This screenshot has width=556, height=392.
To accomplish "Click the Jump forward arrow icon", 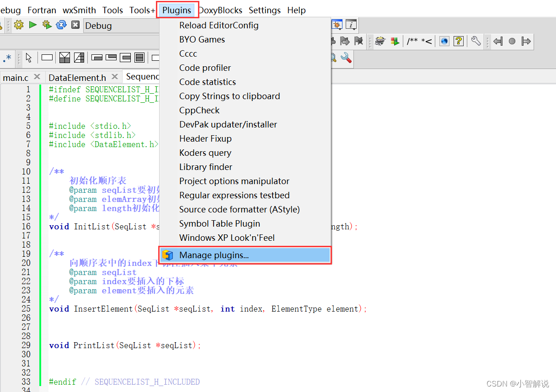I will [x=526, y=42].
